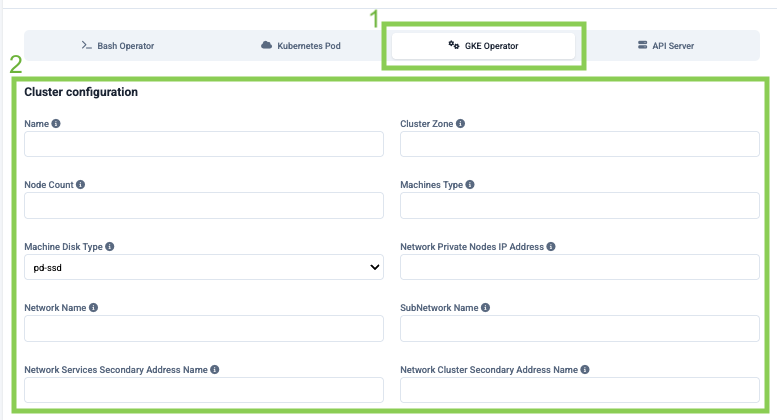Viewport: 777px width, 420px height.
Task: Click into the Cluster Zone text field
Action: point(580,144)
